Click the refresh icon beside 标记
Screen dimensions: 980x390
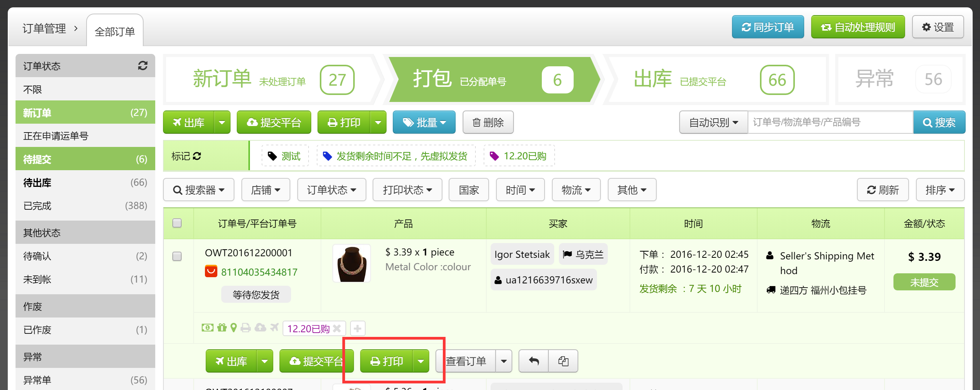197,156
